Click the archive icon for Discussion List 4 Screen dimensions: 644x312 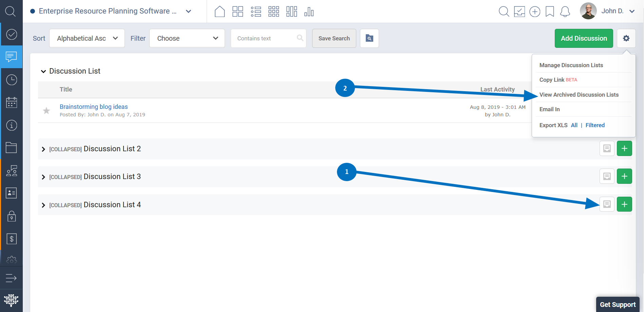point(607,204)
